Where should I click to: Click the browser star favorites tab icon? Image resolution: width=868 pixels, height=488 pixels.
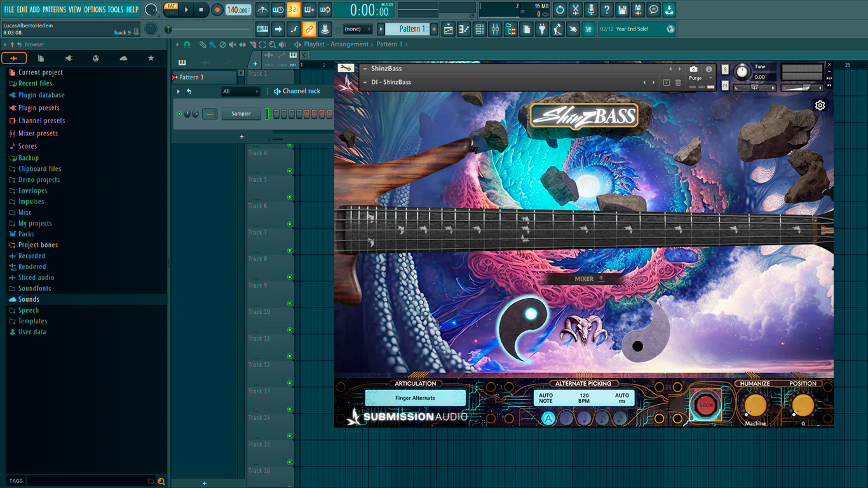pos(151,58)
